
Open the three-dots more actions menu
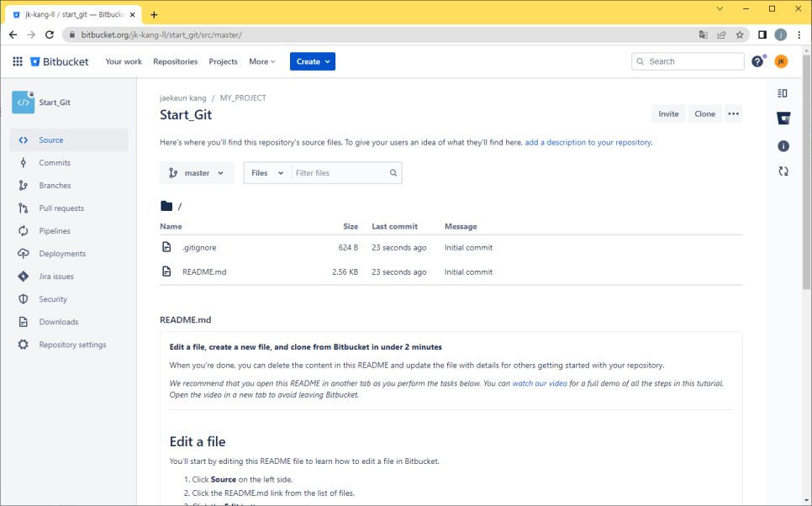click(733, 114)
